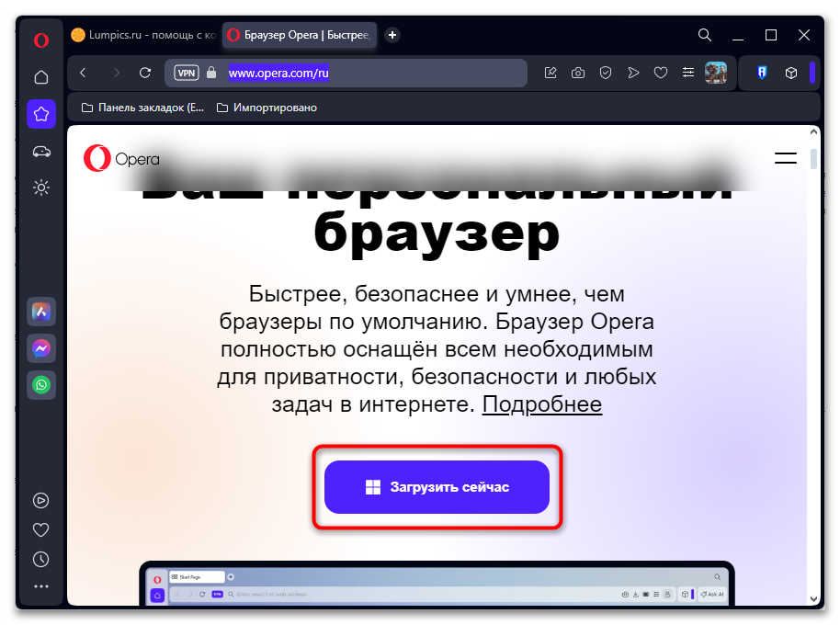
Task: Open the webpage hamburger menu
Action: pos(786,158)
